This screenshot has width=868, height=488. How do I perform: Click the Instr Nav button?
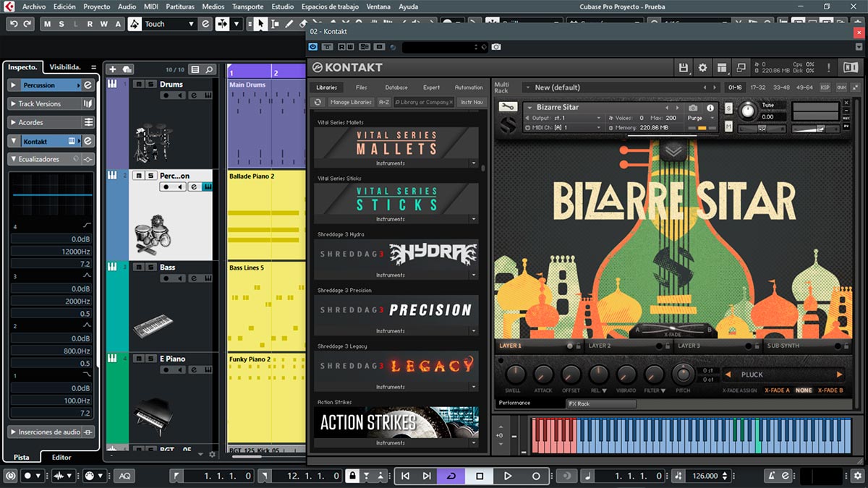click(472, 103)
